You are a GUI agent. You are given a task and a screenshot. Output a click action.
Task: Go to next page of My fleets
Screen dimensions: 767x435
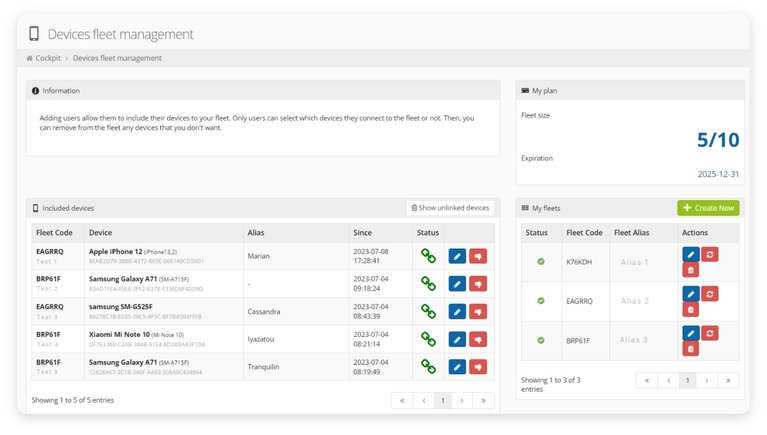pos(706,380)
